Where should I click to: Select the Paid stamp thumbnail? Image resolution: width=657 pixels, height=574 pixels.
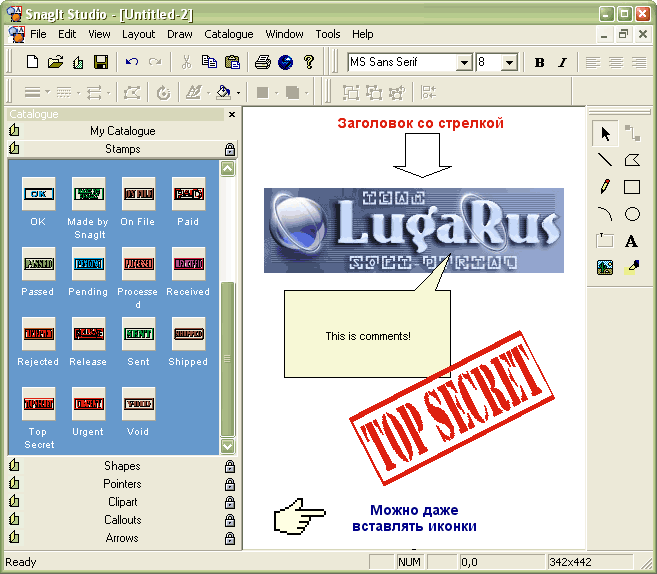click(189, 194)
